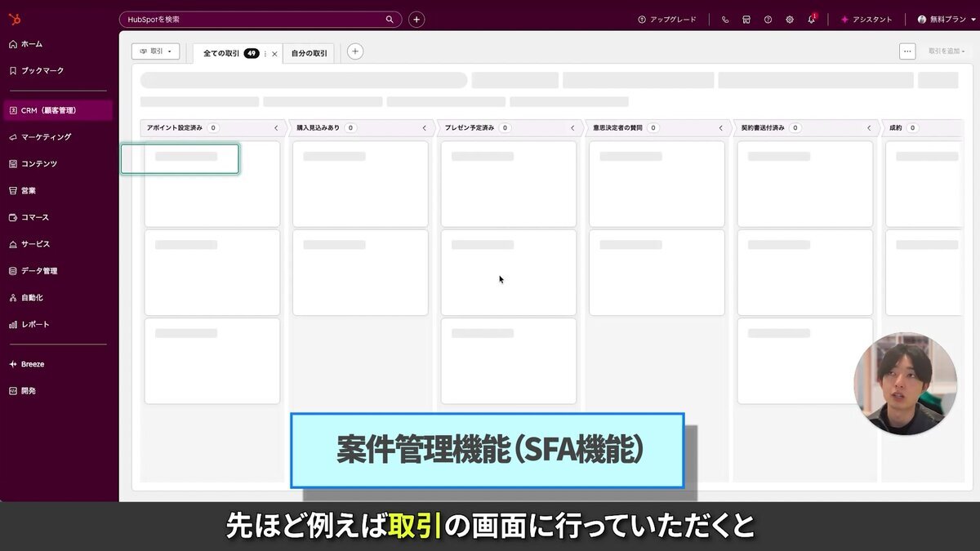The image size is (980, 551).
Task: Collapse the プレゼン予定済み column
Action: click(572, 127)
